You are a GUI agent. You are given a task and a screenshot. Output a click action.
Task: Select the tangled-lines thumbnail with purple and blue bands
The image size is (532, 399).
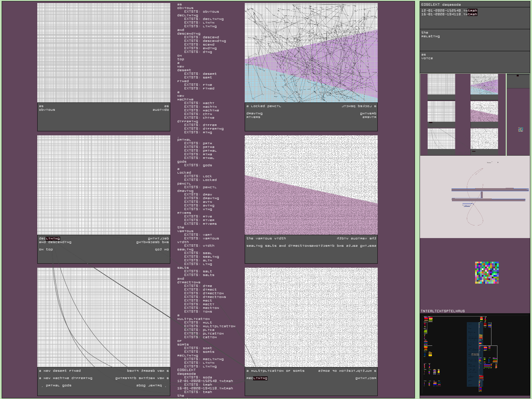click(x=484, y=84)
